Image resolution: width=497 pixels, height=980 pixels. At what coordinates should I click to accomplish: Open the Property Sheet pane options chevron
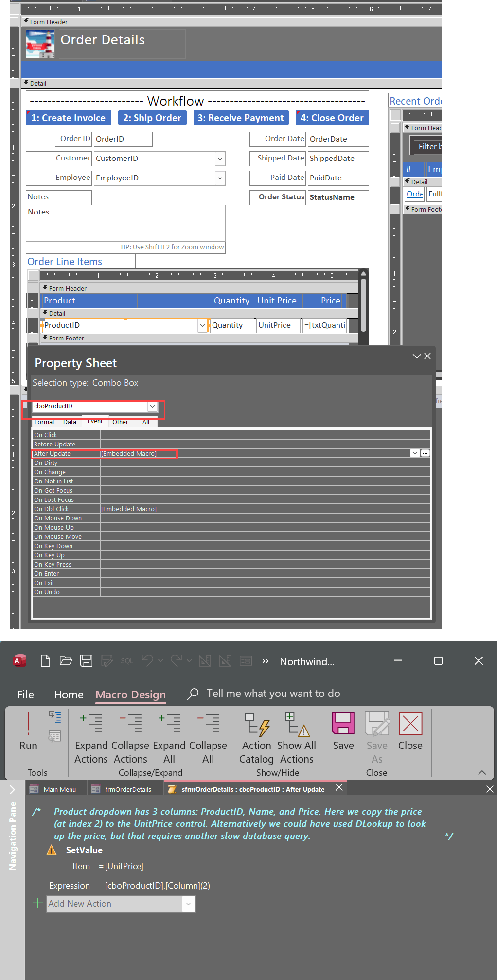[x=417, y=356]
